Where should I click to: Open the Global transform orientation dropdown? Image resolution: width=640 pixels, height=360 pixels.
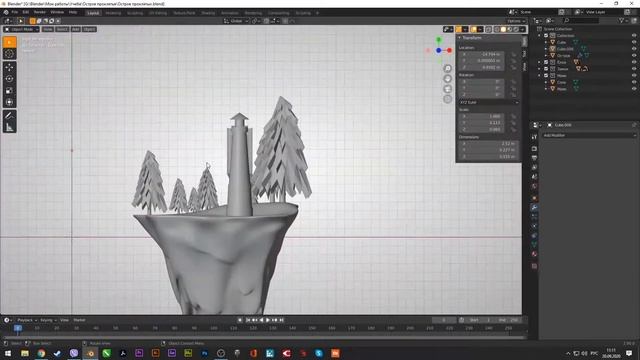(x=236, y=21)
